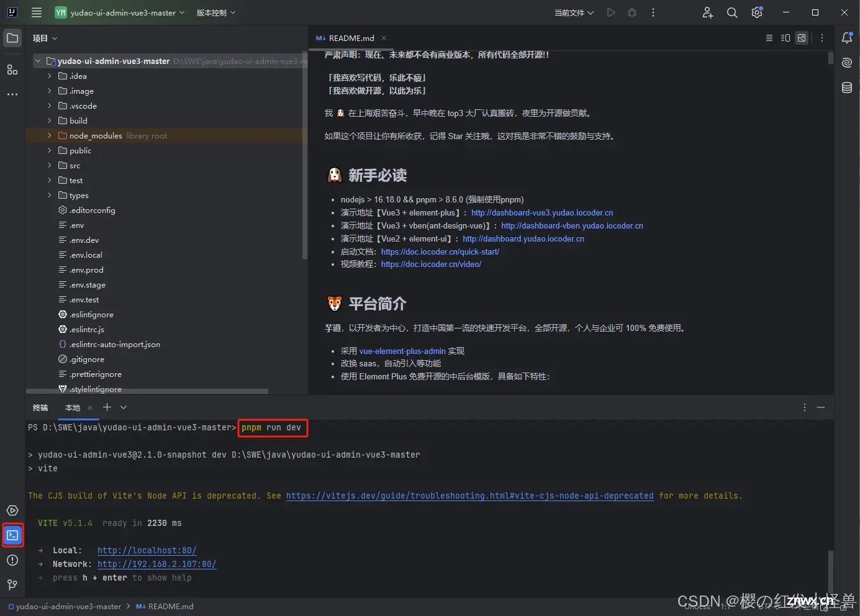860x616 pixels.
Task: Open the vue-element-plus-admin link
Action: 402,351
